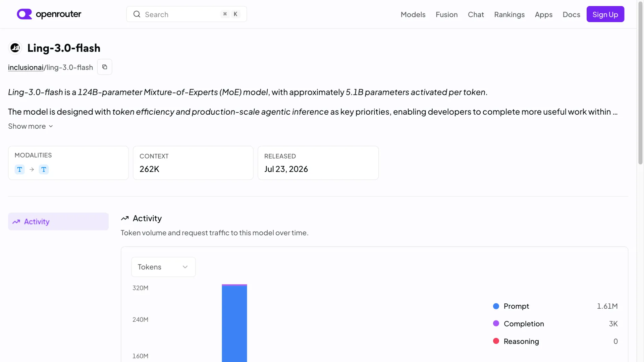The height and width of the screenshot is (362, 644).
Task: Click the OpenRouter logo icon
Action: (24, 14)
